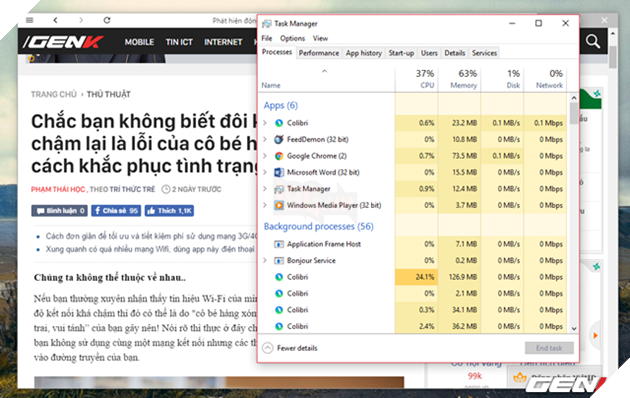The height and width of the screenshot is (398, 630).
Task: Select the Processes tab
Action: pyautogui.click(x=277, y=52)
